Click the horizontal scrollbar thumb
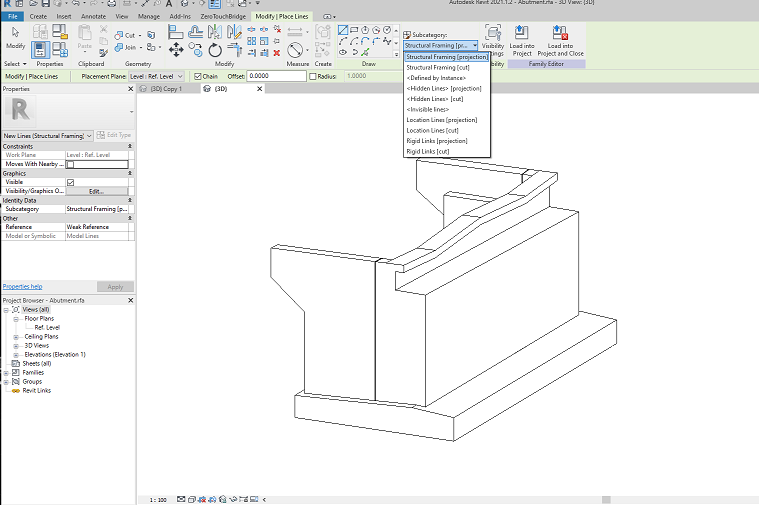This screenshot has height=505, width=759. (606, 500)
